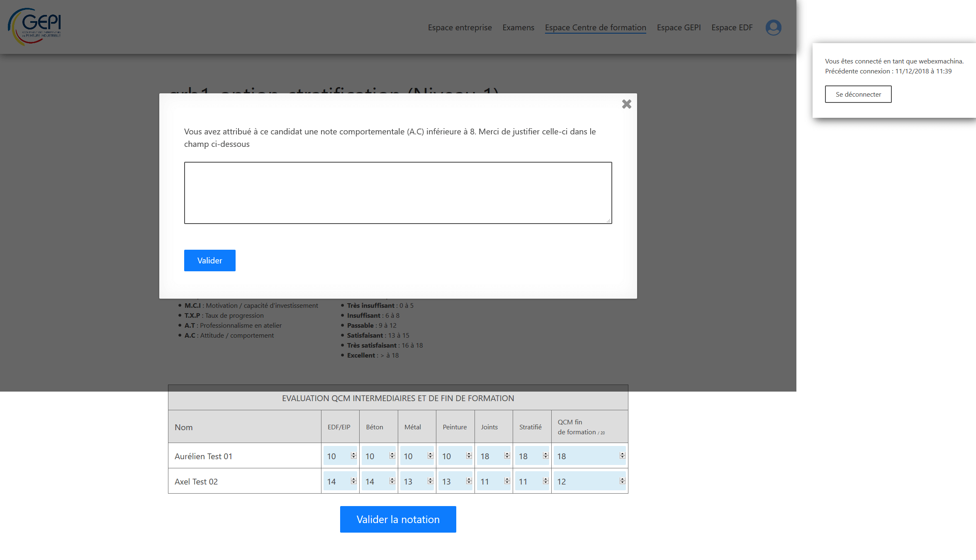This screenshot has width=976, height=560.
Task: Use spinner on Aurélien Test 01 Métal
Action: pos(430,455)
